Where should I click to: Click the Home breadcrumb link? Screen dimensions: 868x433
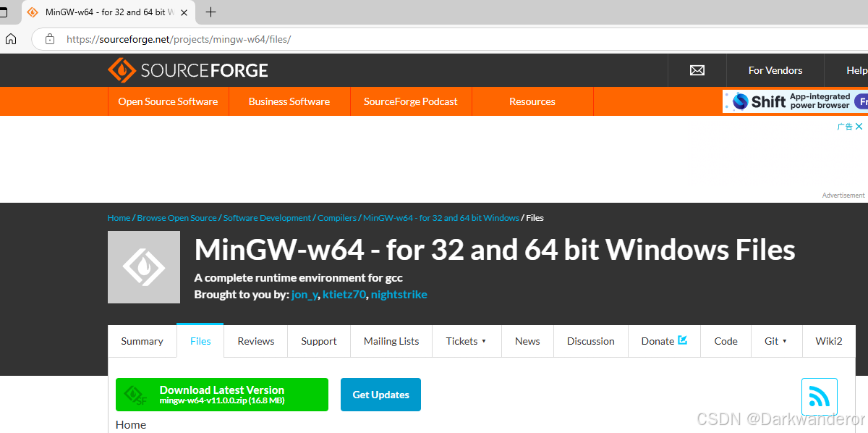[x=119, y=218]
